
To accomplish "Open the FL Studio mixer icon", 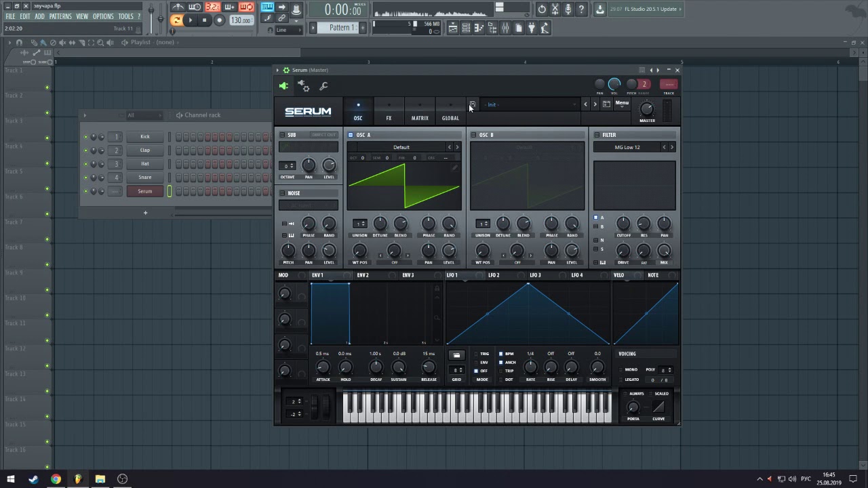I will point(505,28).
